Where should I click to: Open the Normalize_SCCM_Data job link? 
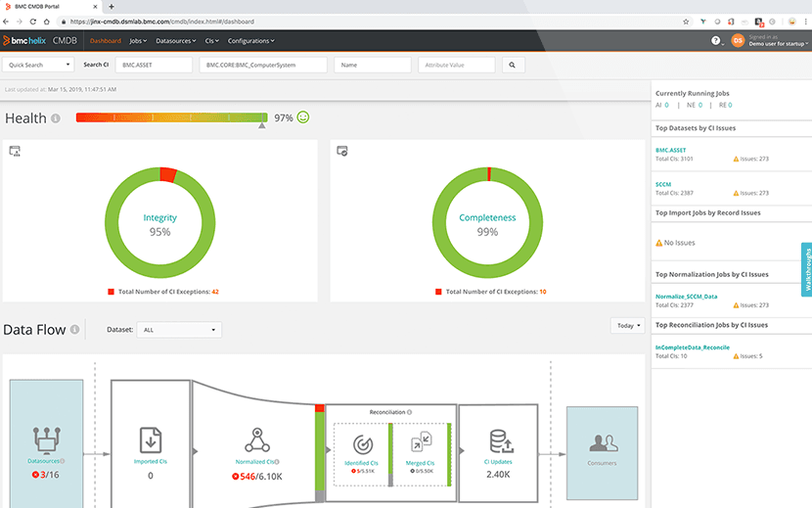686,297
